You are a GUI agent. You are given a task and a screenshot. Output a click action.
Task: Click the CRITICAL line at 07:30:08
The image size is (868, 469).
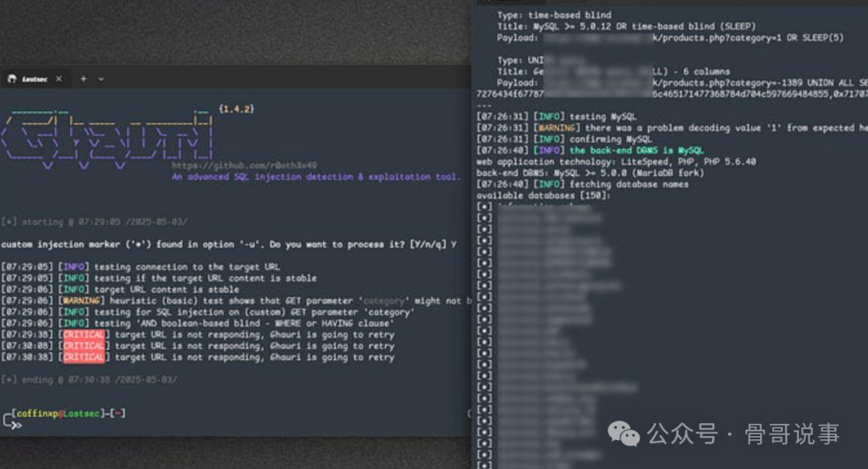pyautogui.click(x=198, y=346)
